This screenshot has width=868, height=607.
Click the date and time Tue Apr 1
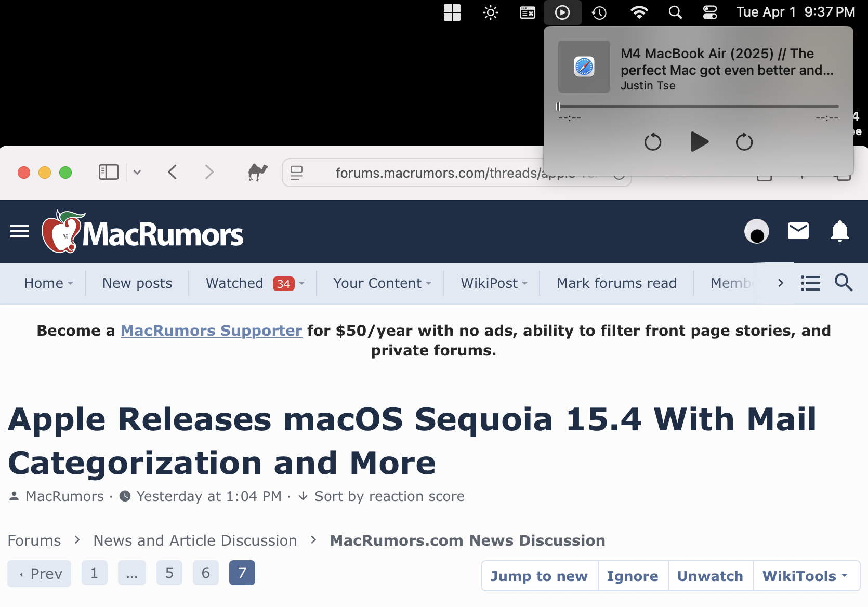pyautogui.click(x=796, y=12)
